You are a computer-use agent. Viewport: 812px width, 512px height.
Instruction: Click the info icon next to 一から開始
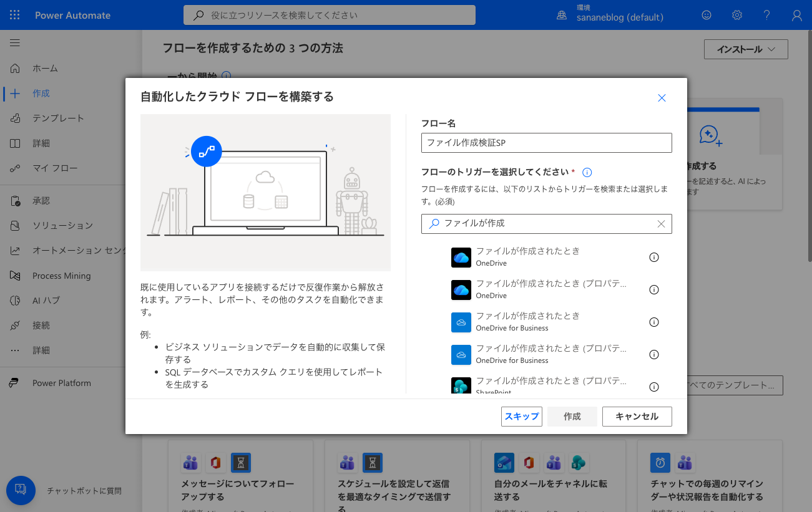[226, 75]
